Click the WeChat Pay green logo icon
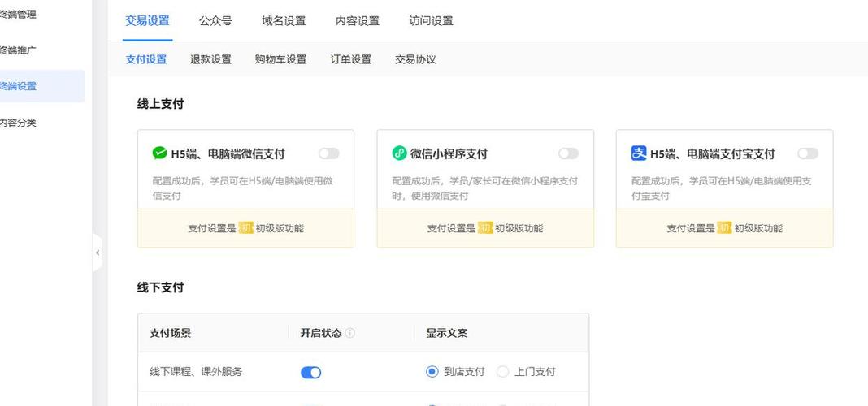The image size is (868, 406). click(160, 153)
